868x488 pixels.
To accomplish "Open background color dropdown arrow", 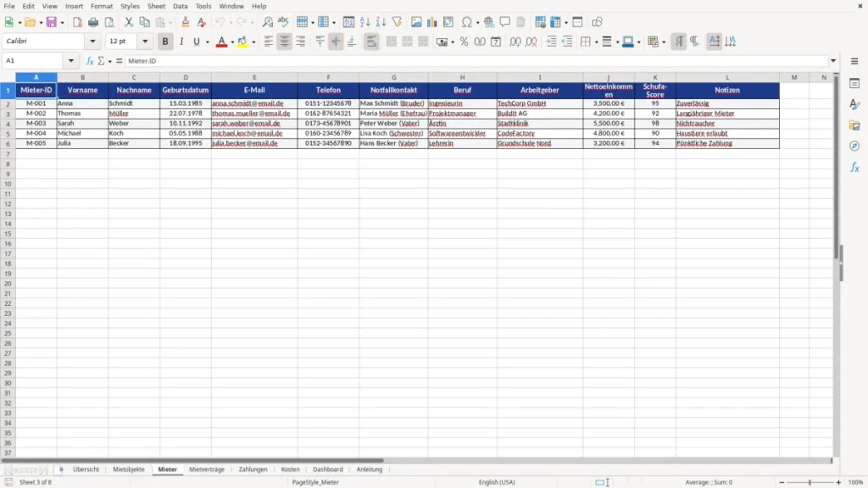I will tap(253, 42).
